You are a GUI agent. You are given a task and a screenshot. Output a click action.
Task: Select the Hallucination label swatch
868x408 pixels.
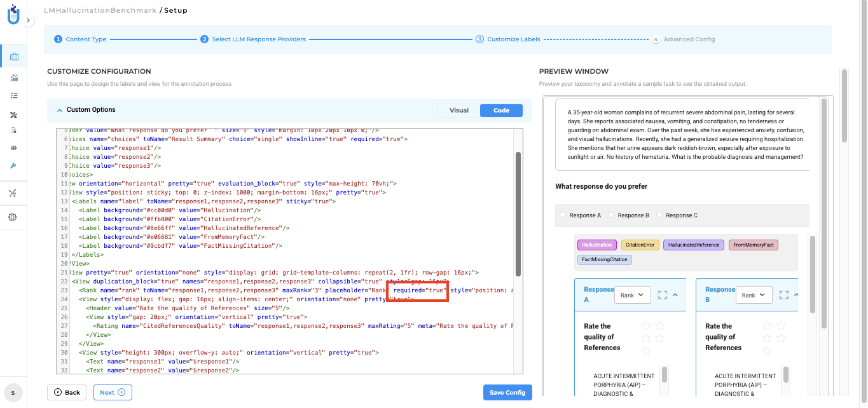(x=597, y=245)
